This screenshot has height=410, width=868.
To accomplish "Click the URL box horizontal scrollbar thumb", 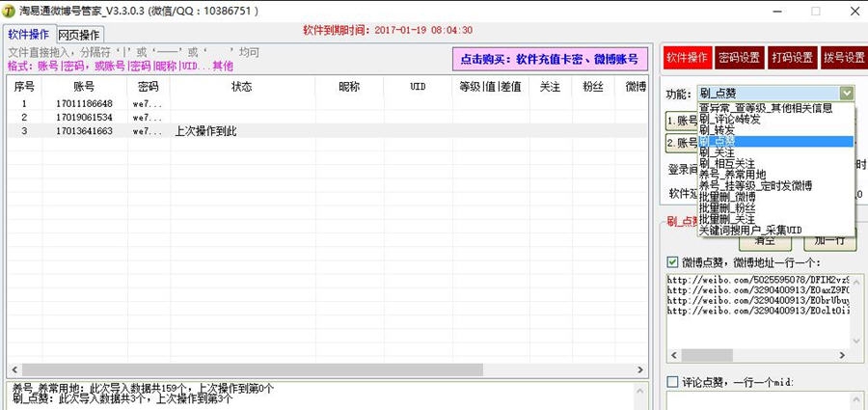I will pos(707,355).
